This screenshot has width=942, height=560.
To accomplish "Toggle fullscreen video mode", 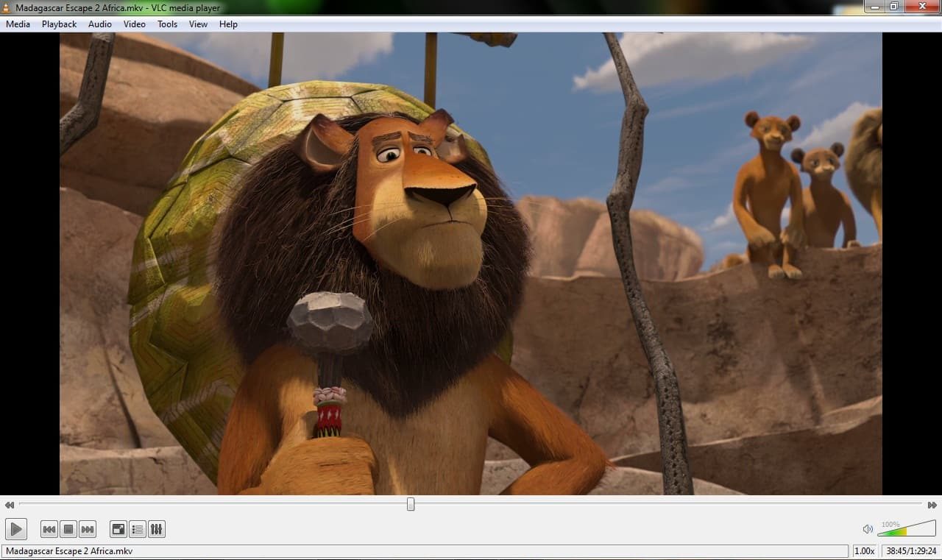I will point(118,528).
